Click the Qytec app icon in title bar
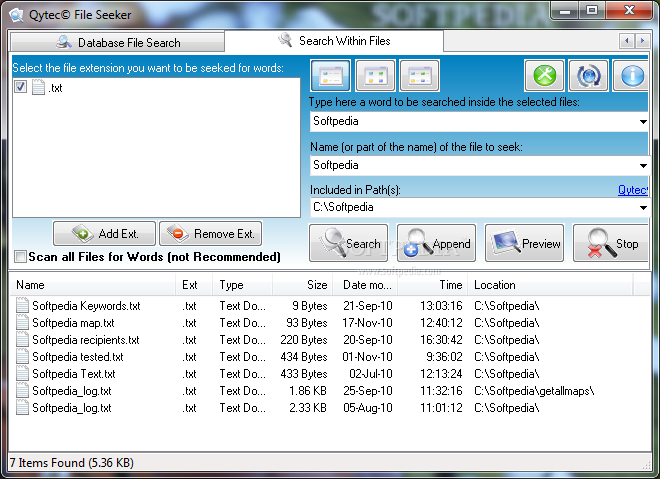The image size is (660, 479). (x=17, y=15)
